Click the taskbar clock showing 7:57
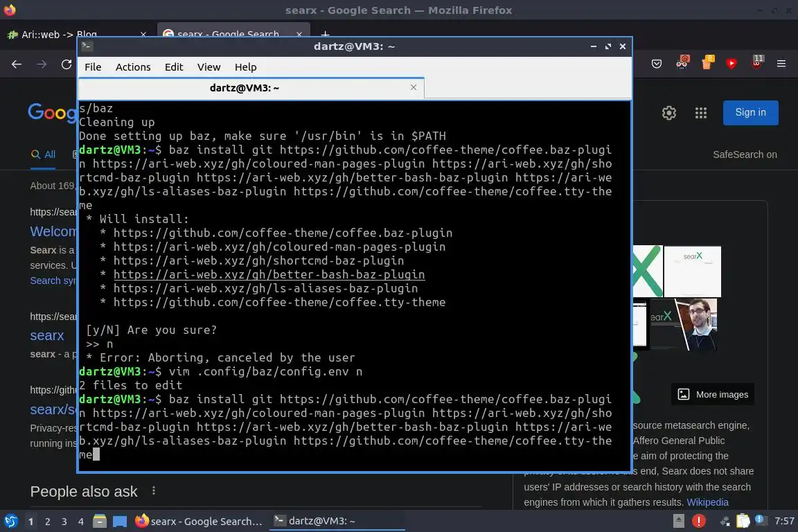 coord(783,521)
